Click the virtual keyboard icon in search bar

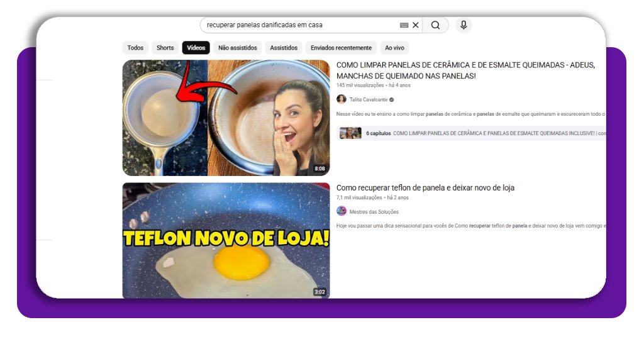point(404,25)
